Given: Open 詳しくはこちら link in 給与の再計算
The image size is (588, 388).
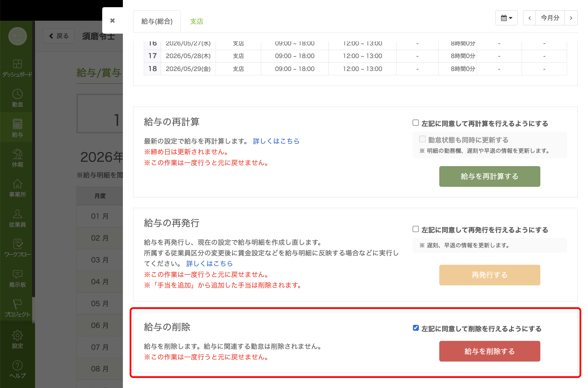Looking at the screenshot, I should [276, 141].
